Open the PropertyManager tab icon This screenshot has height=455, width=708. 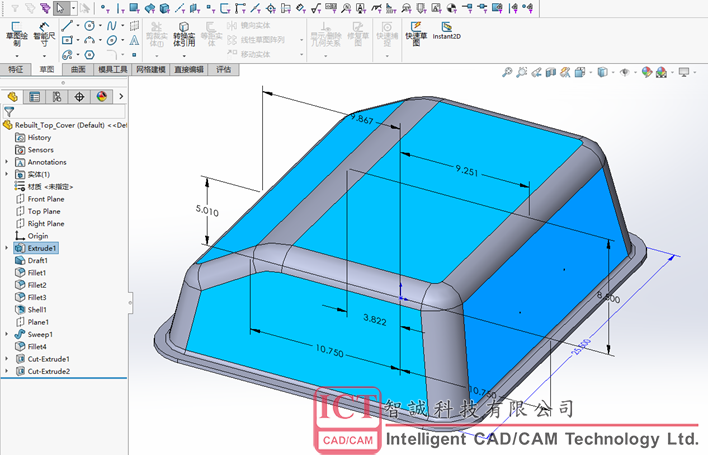(34, 97)
